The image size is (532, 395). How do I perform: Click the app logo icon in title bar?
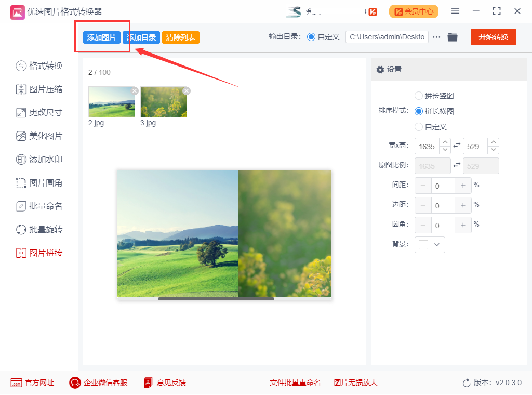point(18,12)
